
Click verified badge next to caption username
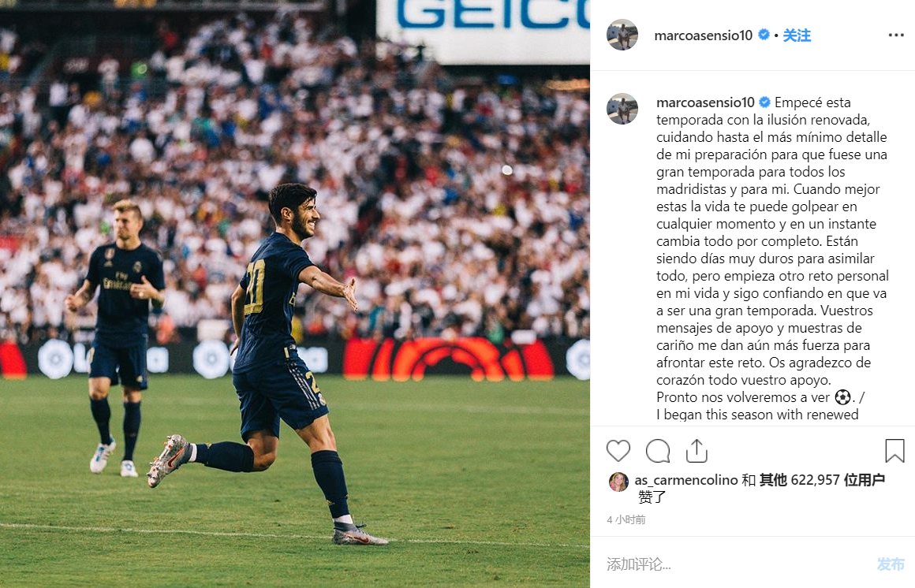[764, 102]
